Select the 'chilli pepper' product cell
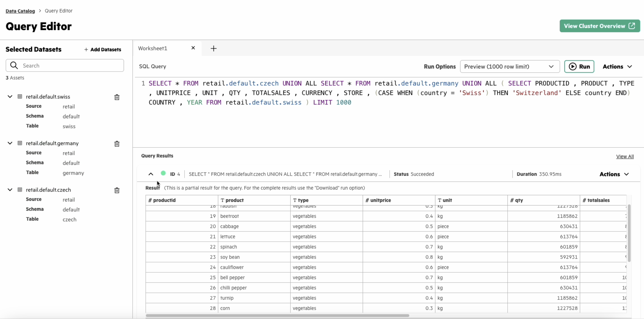Viewport: 644px width, 319px height. (x=254, y=288)
